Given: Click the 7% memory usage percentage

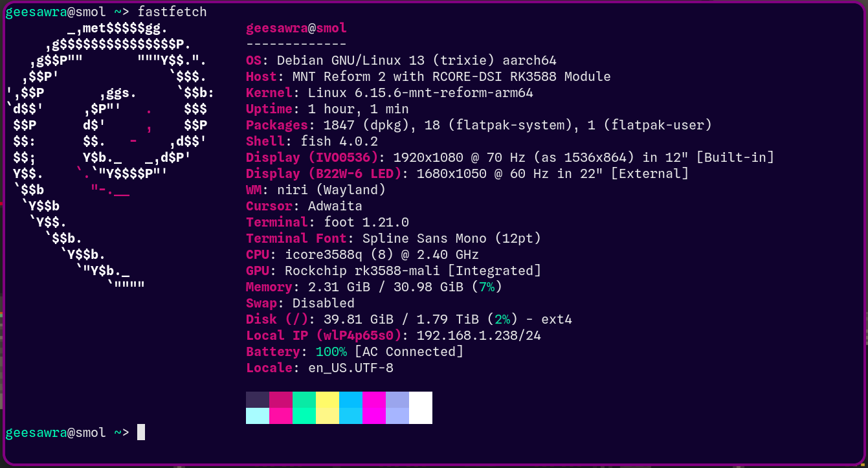Looking at the screenshot, I should (487, 287).
